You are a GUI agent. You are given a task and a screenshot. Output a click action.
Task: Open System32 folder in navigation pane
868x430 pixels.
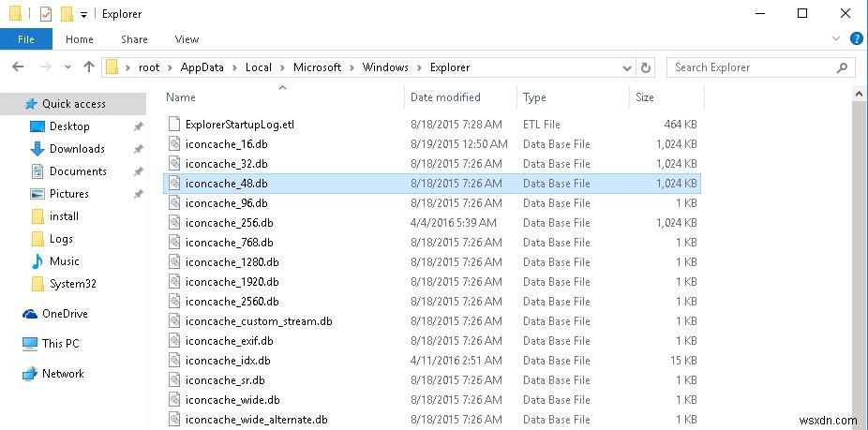72,284
